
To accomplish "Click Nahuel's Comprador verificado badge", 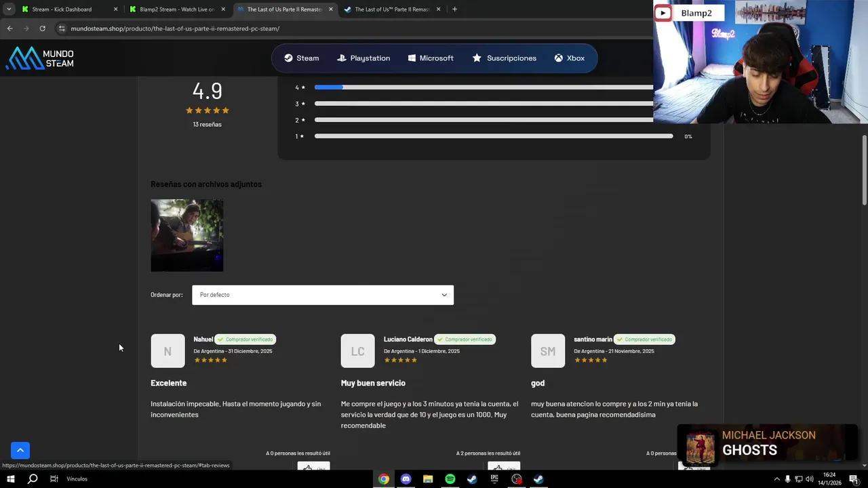I will (245, 339).
